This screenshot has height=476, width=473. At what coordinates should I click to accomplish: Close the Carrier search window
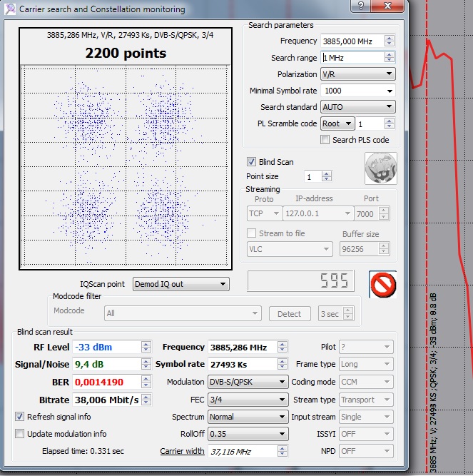coord(387,6)
